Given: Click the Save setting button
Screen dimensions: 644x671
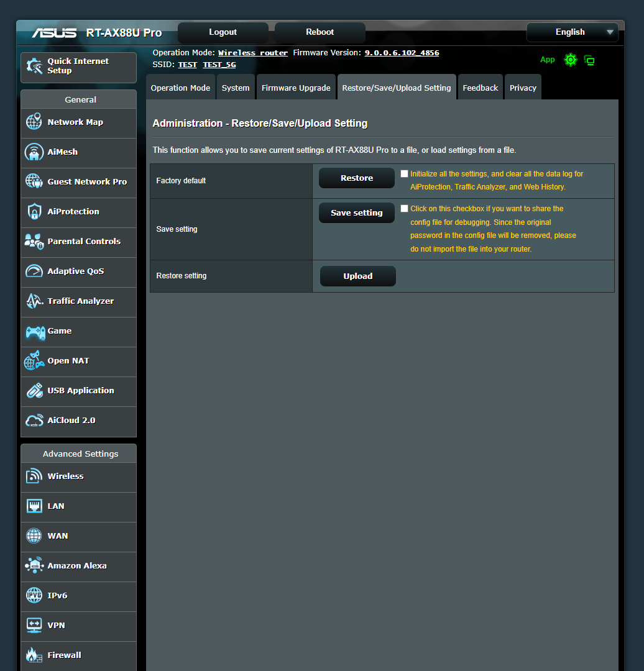Looking at the screenshot, I should point(357,212).
